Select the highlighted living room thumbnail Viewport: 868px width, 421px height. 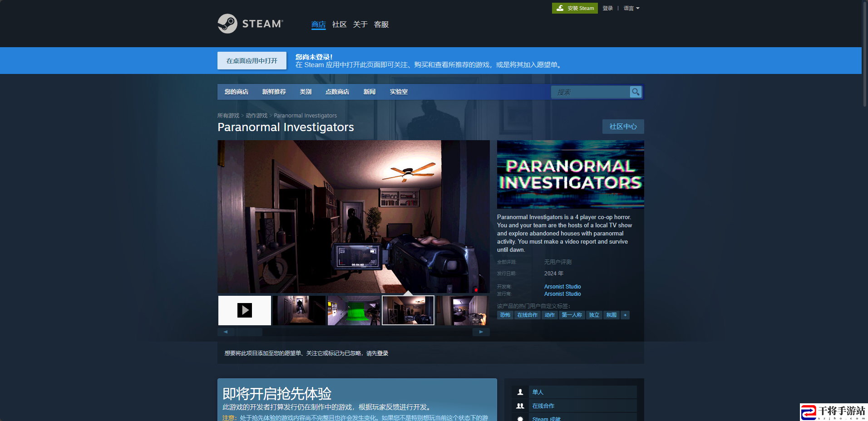pos(408,310)
